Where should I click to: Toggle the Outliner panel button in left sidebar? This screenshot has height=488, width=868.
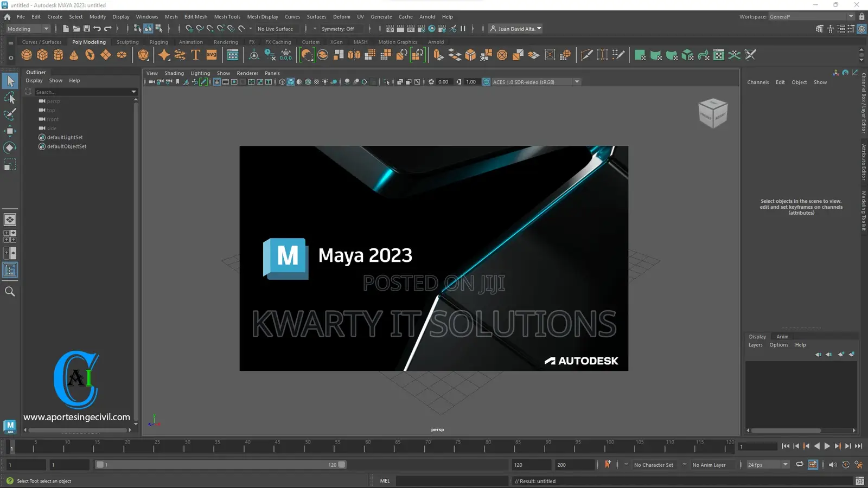[10, 270]
